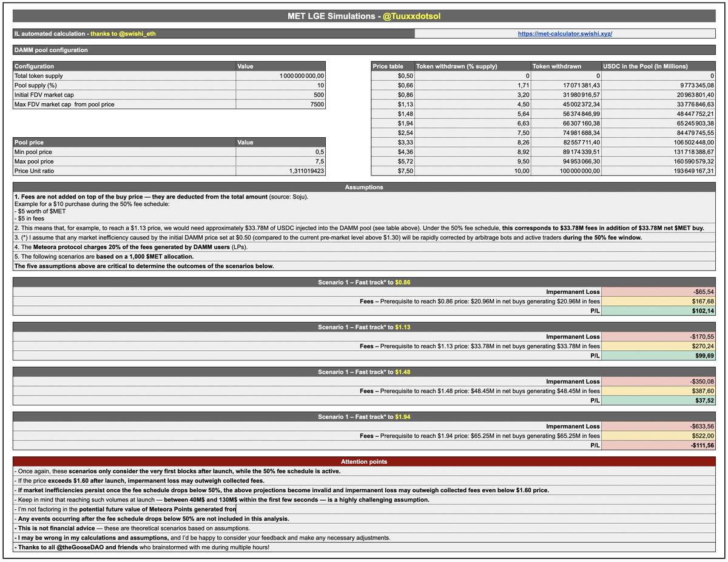The height and width of the screenshot is (562, 728).
Task: Click the 1,000 $MET allocation assumption row
Action: click(x=364, y=257)
